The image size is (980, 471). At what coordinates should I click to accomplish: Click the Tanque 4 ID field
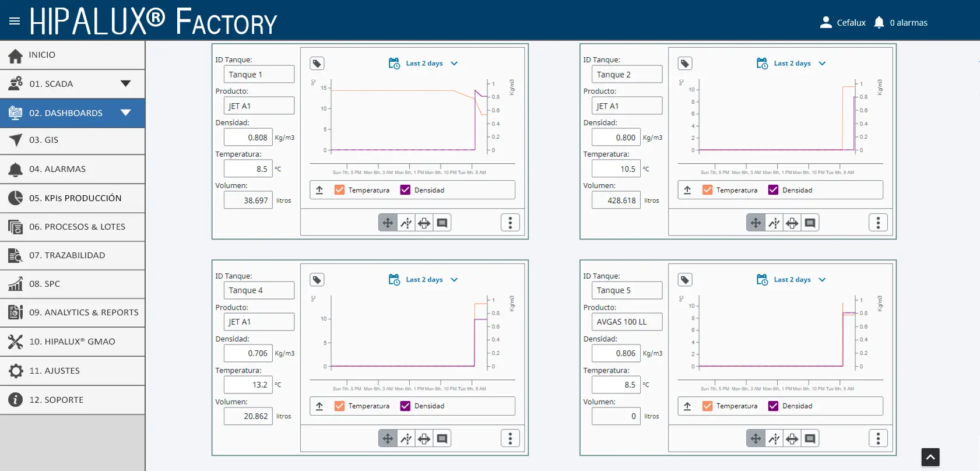click(259, 290)
